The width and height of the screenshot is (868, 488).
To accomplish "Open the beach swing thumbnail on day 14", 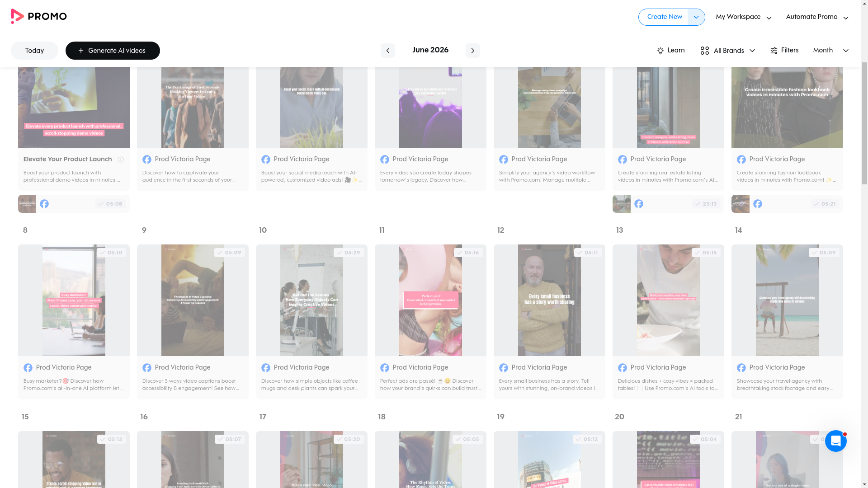I will tap(787, 300).
